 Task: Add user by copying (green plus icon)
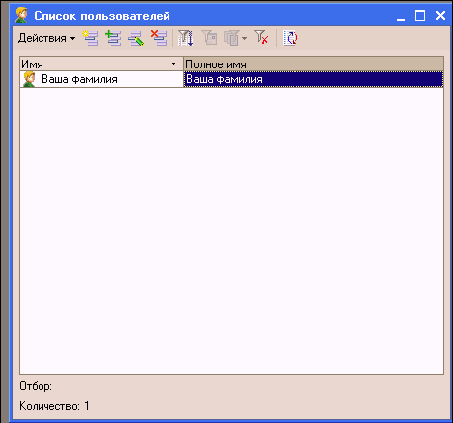click(113, 38)
